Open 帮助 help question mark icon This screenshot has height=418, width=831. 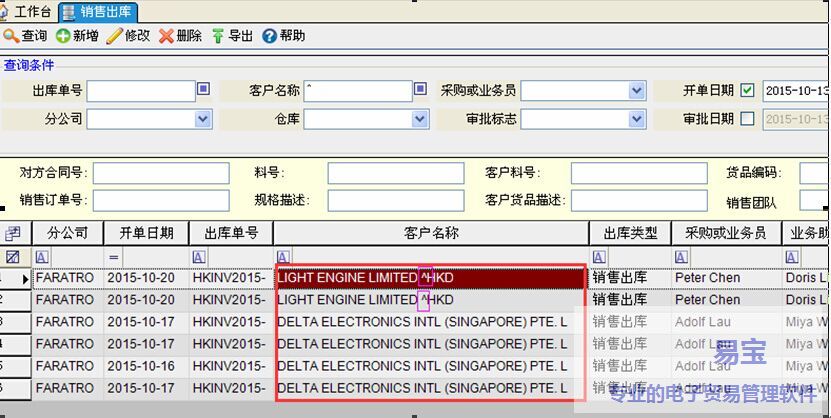(x=269, y=36)
